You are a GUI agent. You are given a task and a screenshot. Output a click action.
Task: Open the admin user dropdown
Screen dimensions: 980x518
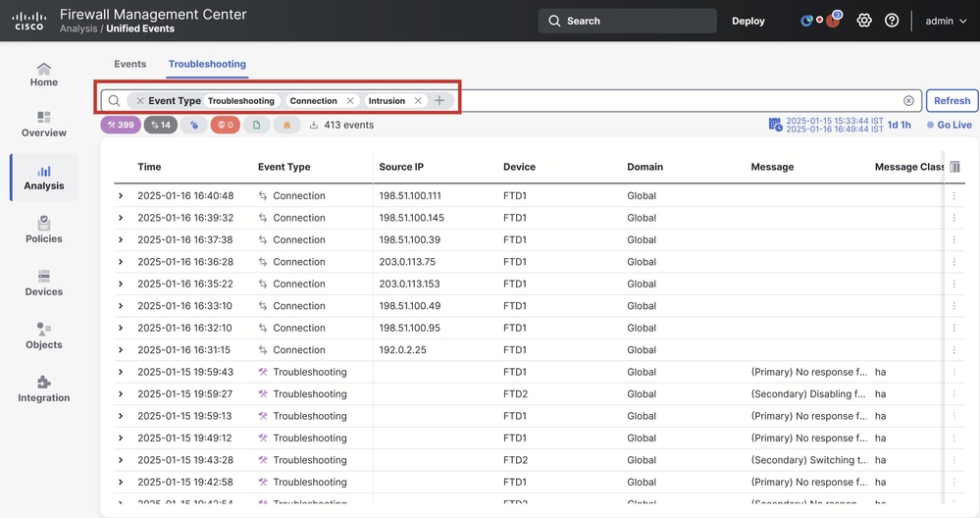tap(946, 21)
